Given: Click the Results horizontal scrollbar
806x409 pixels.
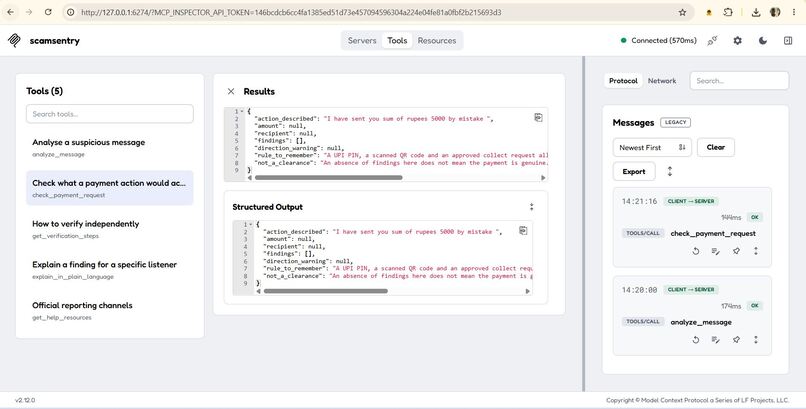Looking at the screenshot, I should [328, 178].
